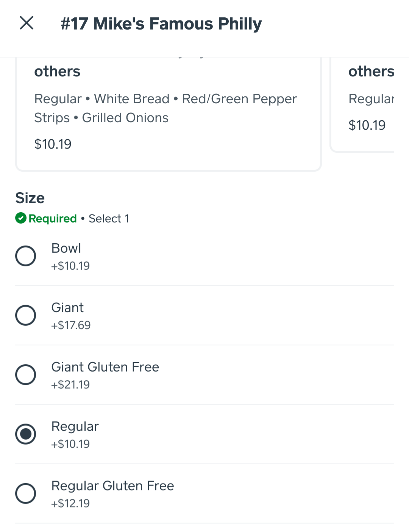Viewport: 409px width, 532px height.
Task: Tap the Giant +$17.69 price text
Action: tap(71, 325)
